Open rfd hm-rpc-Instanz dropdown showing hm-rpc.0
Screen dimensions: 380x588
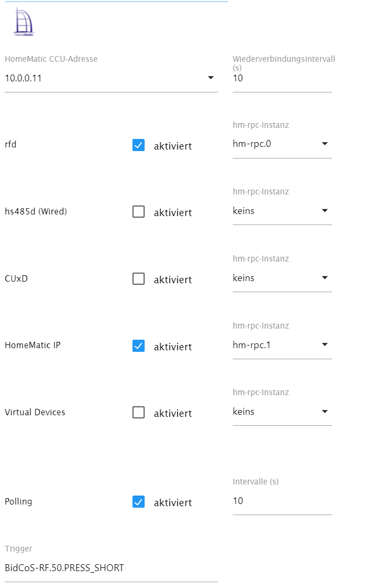(282, 144)
